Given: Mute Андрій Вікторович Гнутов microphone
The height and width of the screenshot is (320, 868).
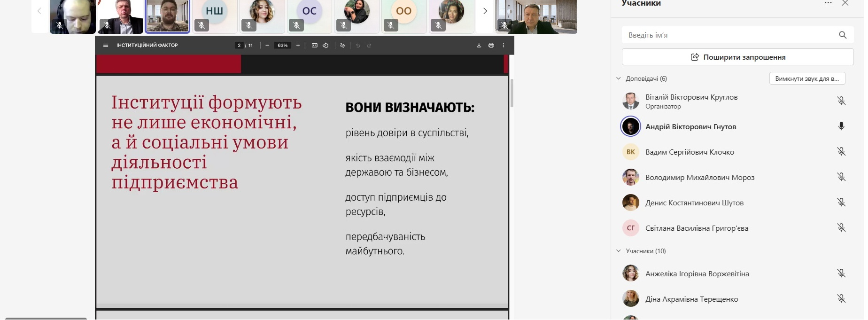Looking at the screenshot, I should (841, 126).
